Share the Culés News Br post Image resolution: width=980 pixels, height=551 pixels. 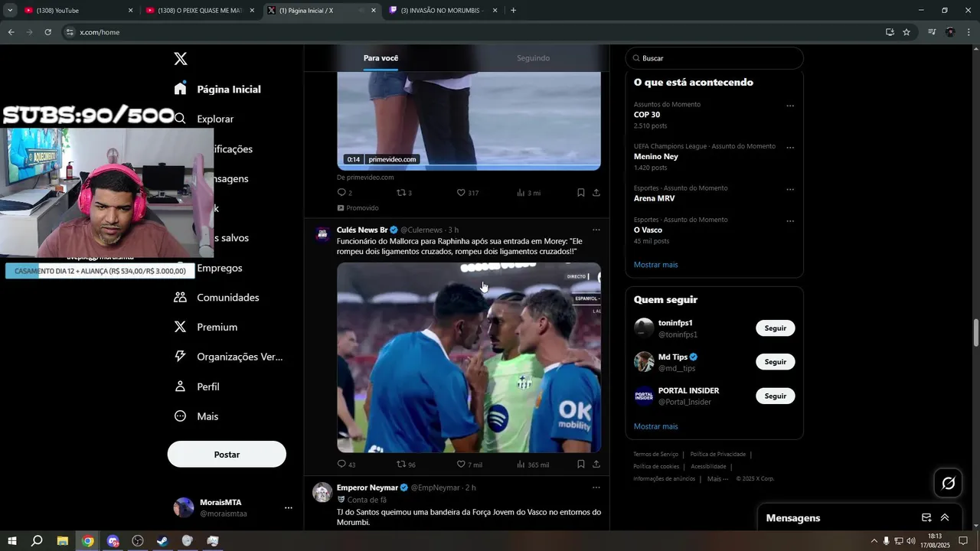point(596,464)
